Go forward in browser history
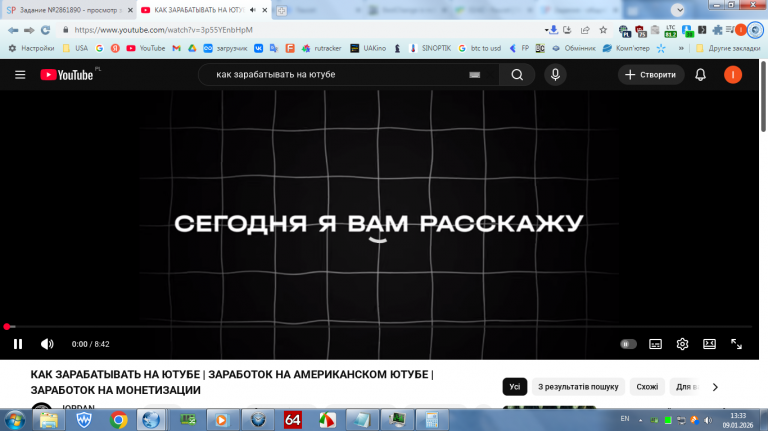This screenshot has height=431, width=768. (x=29, y=30)
